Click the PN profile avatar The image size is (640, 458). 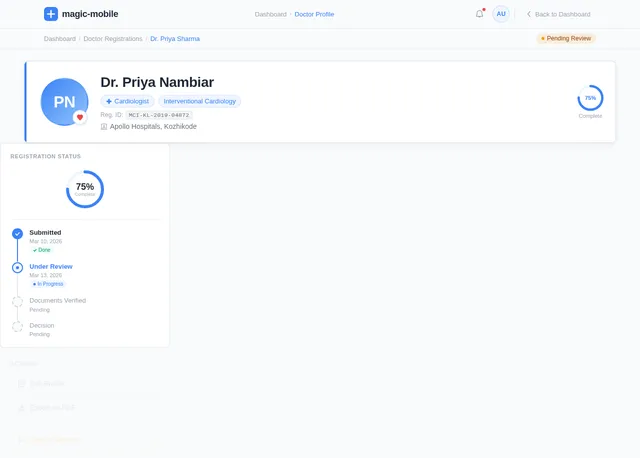63,102
